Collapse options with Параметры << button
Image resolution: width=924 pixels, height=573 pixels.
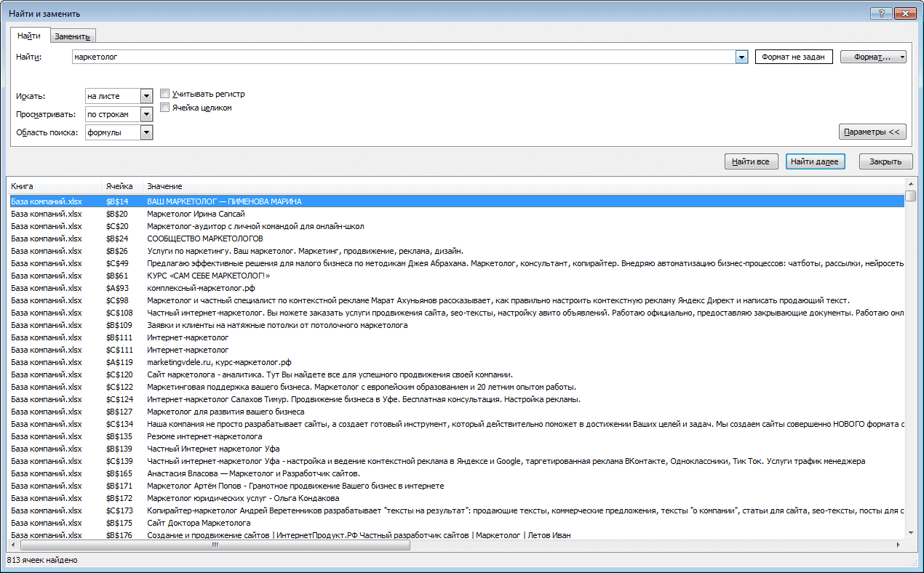tap(872, 132)
